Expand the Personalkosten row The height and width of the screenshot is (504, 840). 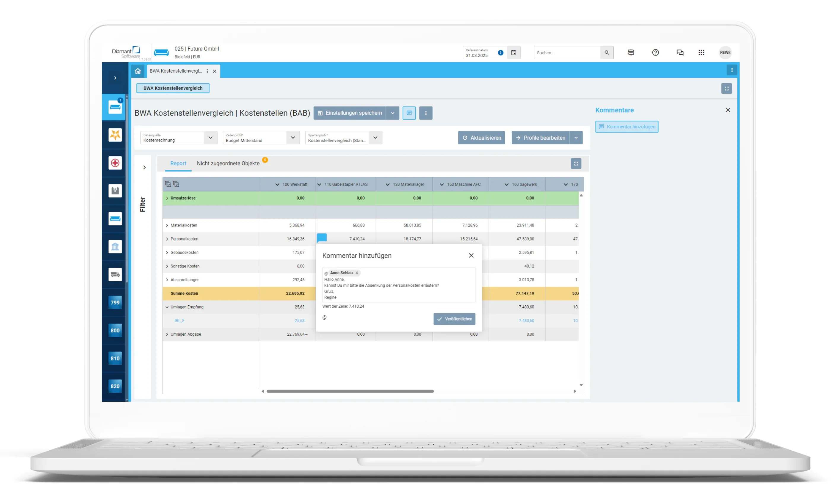(167, 239)
